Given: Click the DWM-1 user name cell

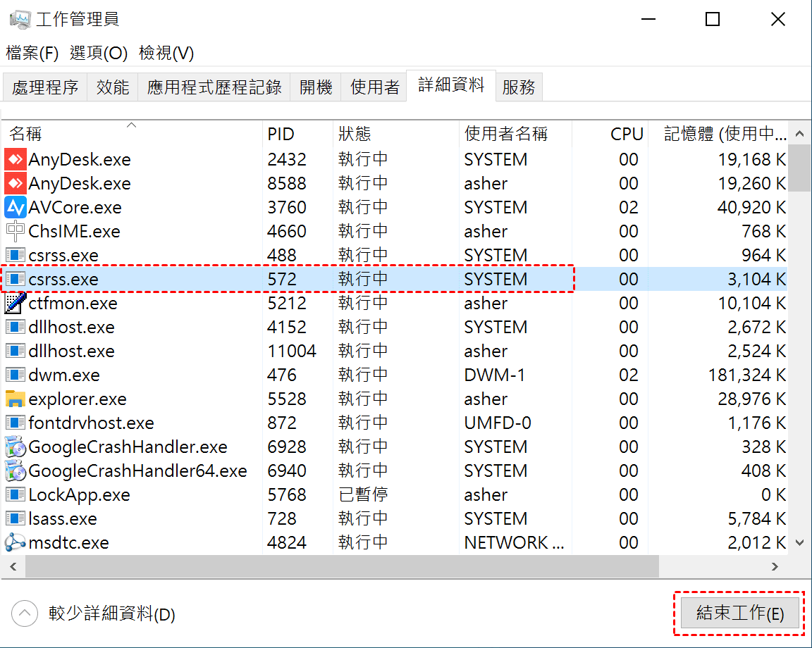Looking at the screenshot, I should pyautogui.click(x=494, y=375).
